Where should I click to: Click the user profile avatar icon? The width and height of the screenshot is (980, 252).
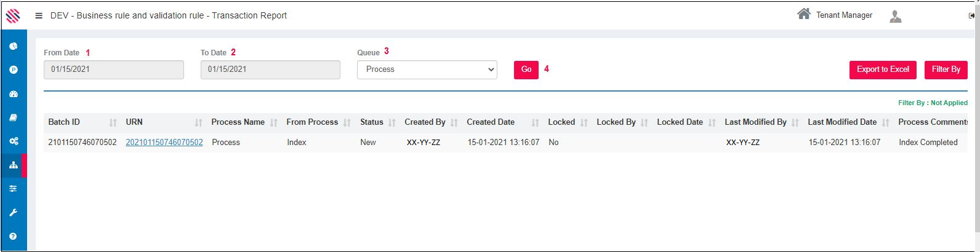point(895,17)
